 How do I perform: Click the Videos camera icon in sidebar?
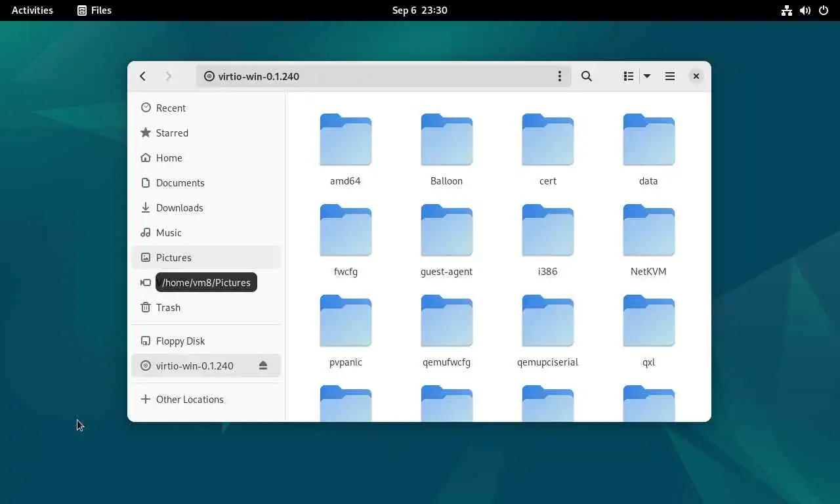146,282
